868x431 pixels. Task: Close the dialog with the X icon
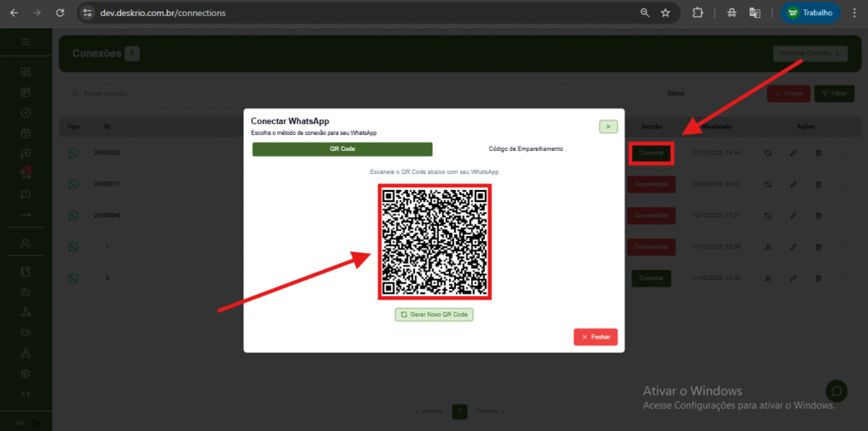(608, 126)
